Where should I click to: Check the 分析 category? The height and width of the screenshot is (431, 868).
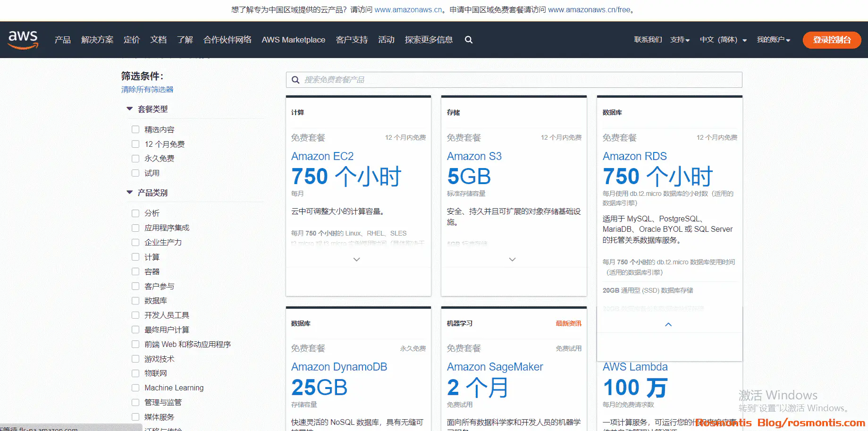(x=135, y=213)
